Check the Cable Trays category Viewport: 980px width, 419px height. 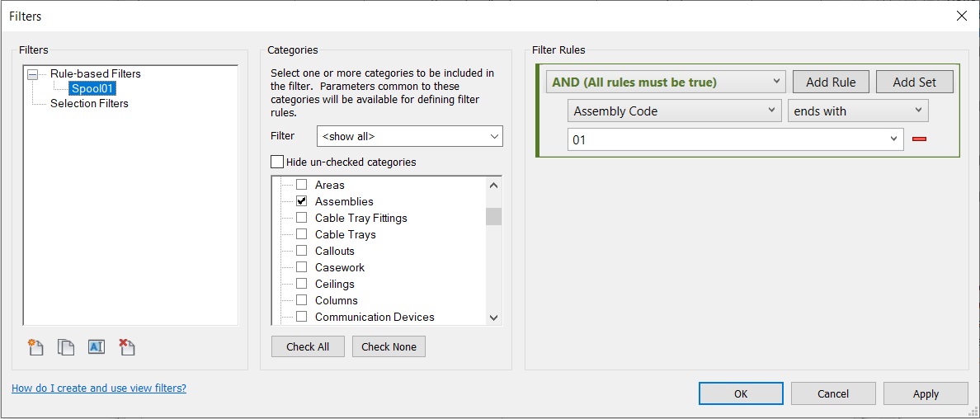(x=302, y=234)
